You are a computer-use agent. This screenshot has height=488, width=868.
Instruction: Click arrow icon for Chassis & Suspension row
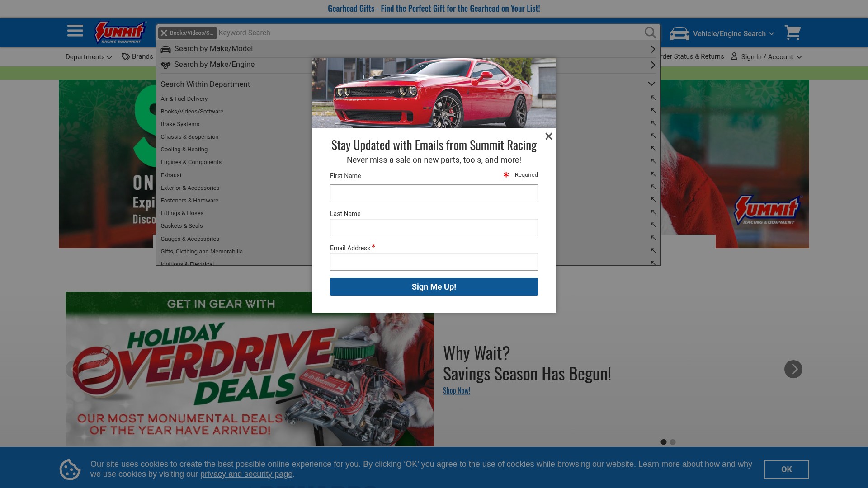(653, 136)
